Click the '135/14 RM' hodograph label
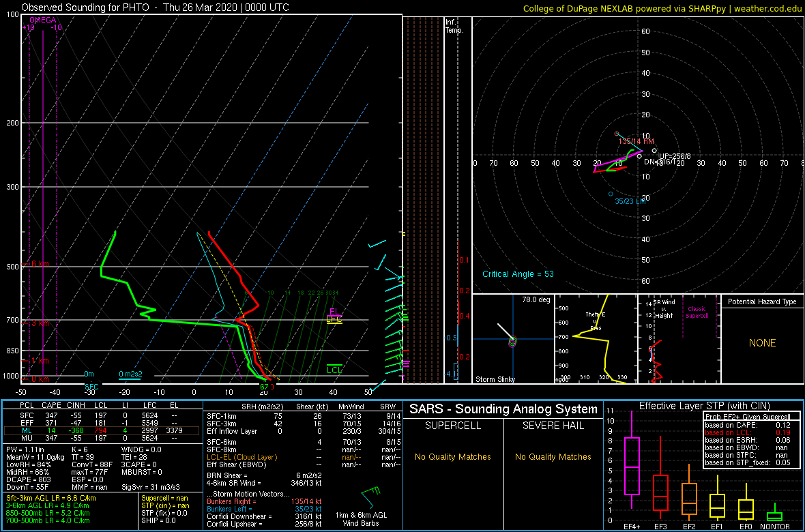This screenshot has height=532, width=805. coord(637,141)
